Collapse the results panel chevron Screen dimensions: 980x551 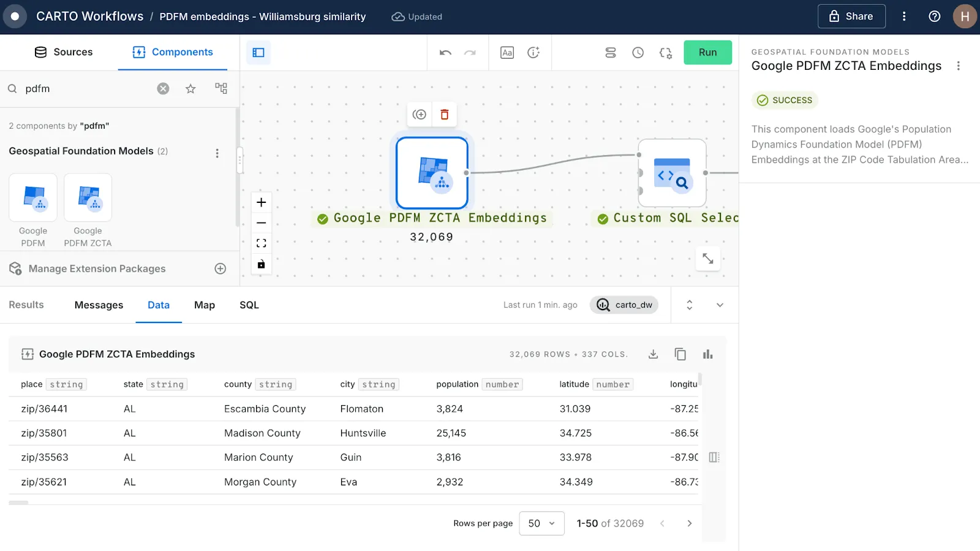coord(720,305)
